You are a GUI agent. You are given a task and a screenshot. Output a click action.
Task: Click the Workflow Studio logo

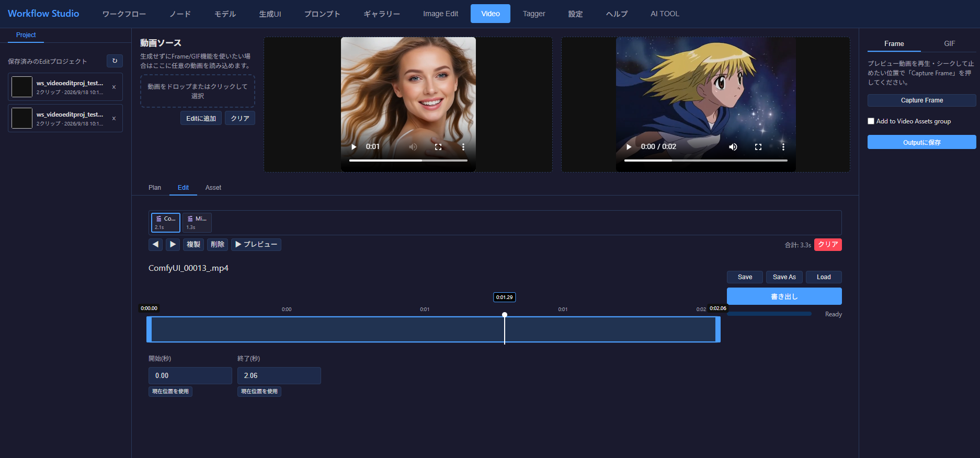point(43,14)
